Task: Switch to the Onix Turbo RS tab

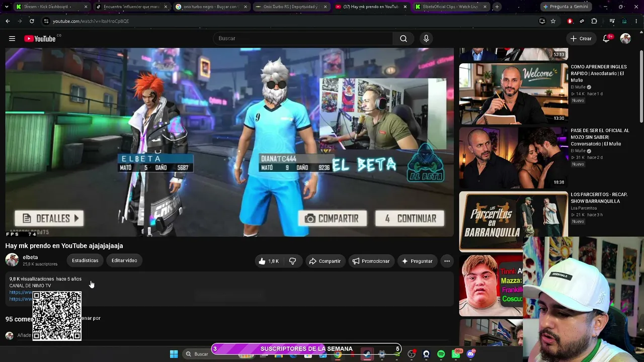Action: coord(291,7)
